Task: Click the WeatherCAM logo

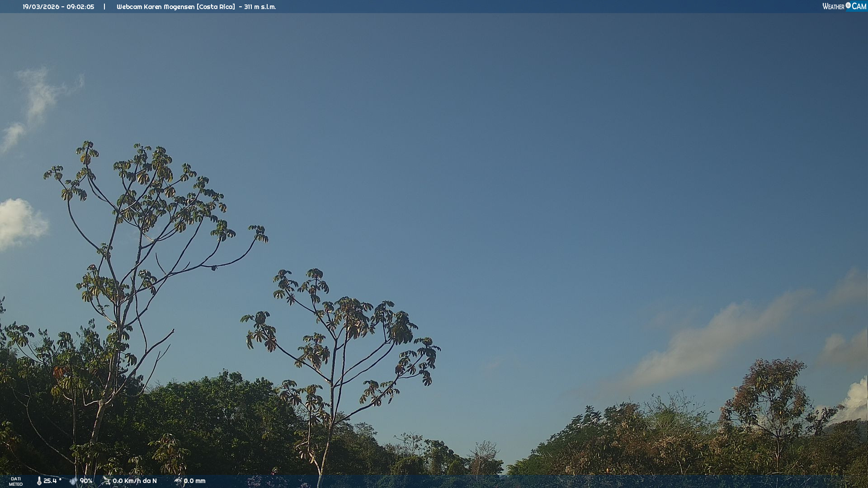Action: point(844,6)
